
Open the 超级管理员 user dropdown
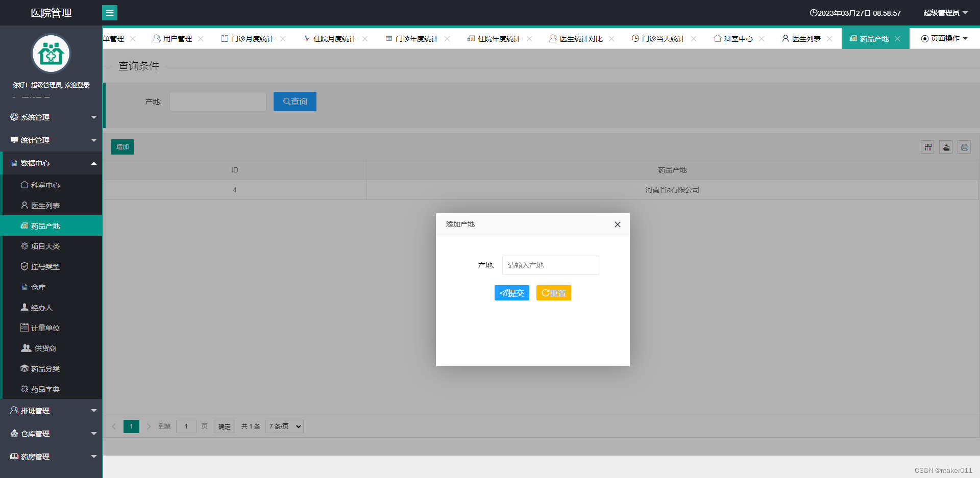pos(945,13)
